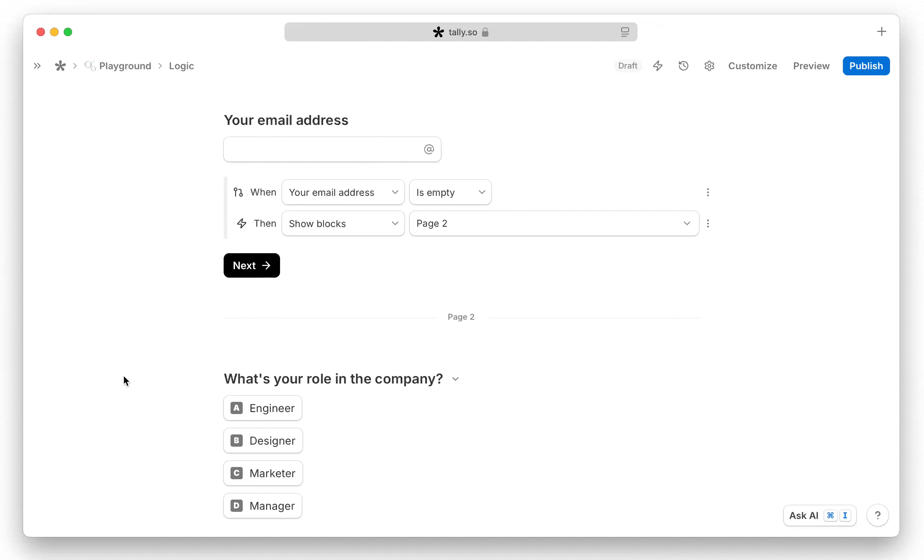Open the 'Your email address' field dropdown

pyautogui.click(x=343, y=192)
